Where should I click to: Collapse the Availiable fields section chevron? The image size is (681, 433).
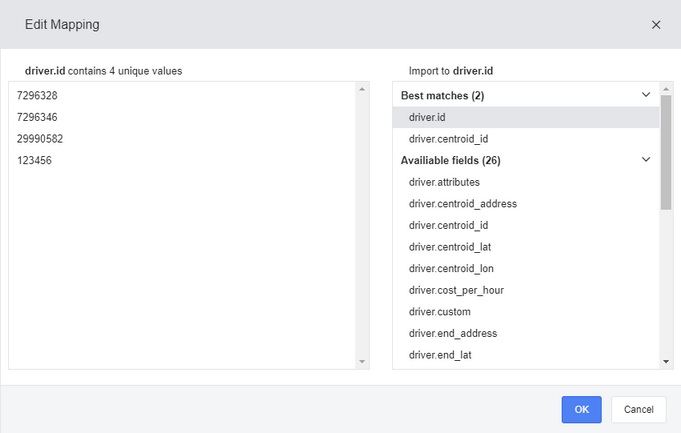click(646, 159)
